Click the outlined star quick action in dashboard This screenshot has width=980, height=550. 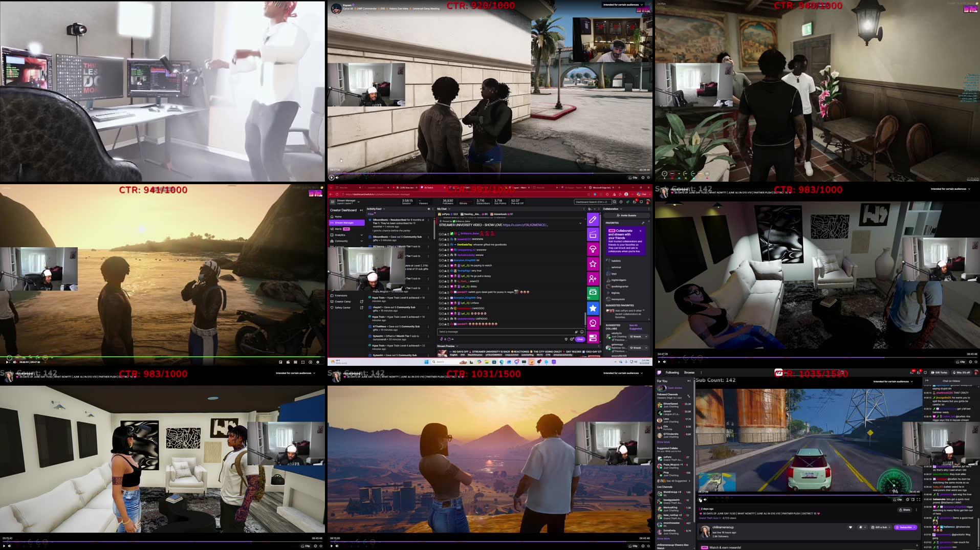(593, 264)
